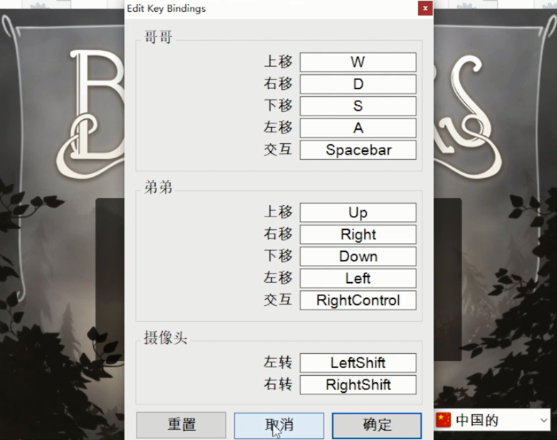Open the 中国的 language combo box
The width and height of the screenshot is (557, 440).
point(492,420)
